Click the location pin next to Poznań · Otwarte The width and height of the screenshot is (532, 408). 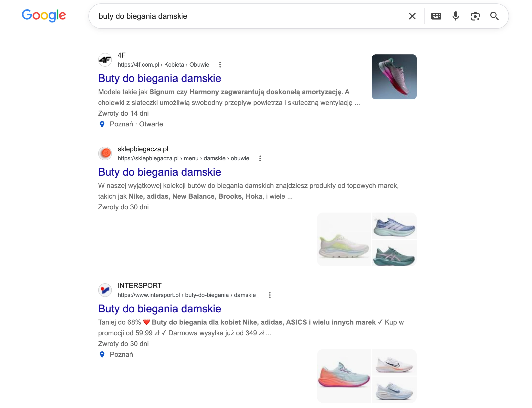coord(102,124)
